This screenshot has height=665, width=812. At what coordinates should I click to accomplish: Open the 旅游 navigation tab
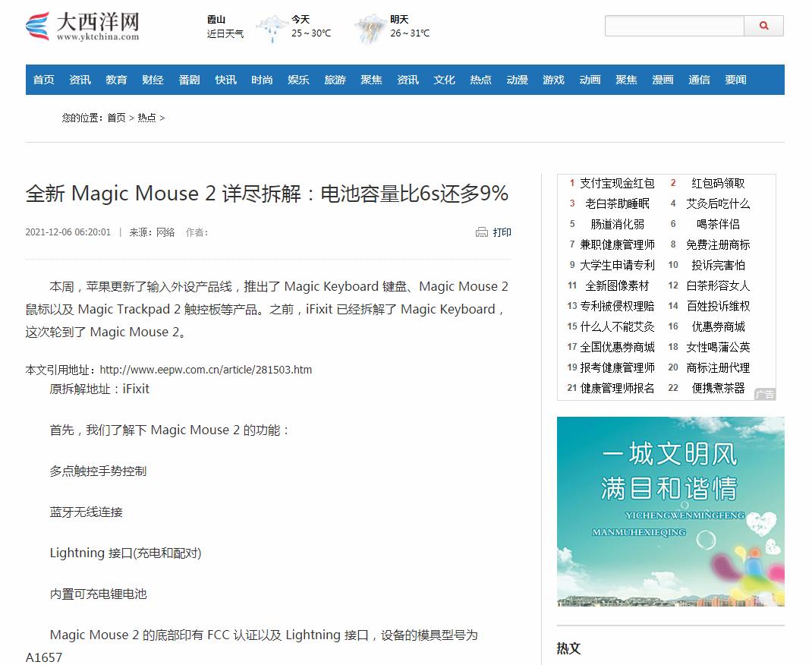[x=335, y=80]
